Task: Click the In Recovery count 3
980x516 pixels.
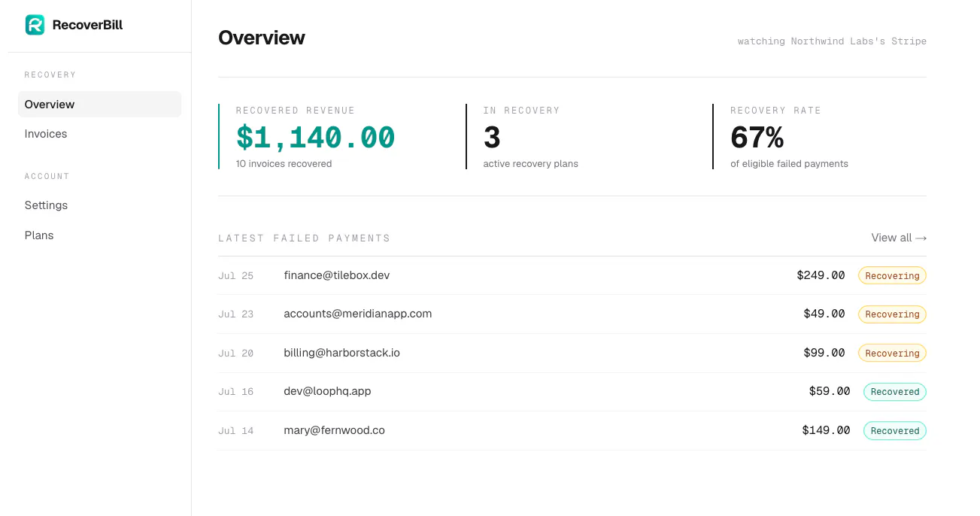Action: pyautogui.click(x=492, y=138)
